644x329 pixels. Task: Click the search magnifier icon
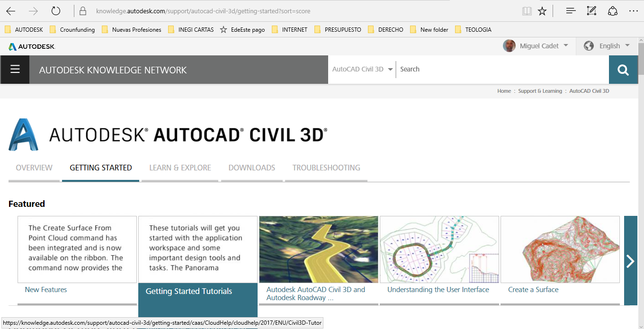(623, 69)
